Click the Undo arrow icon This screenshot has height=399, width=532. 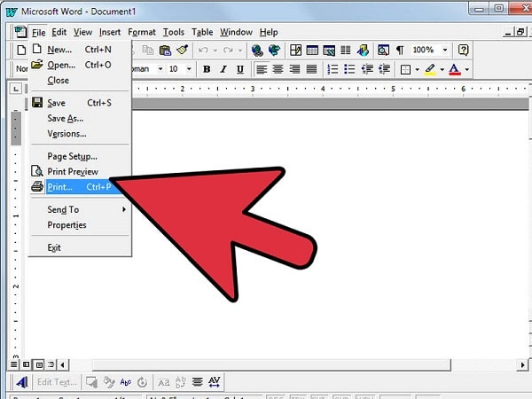click(x=203, y=51)
